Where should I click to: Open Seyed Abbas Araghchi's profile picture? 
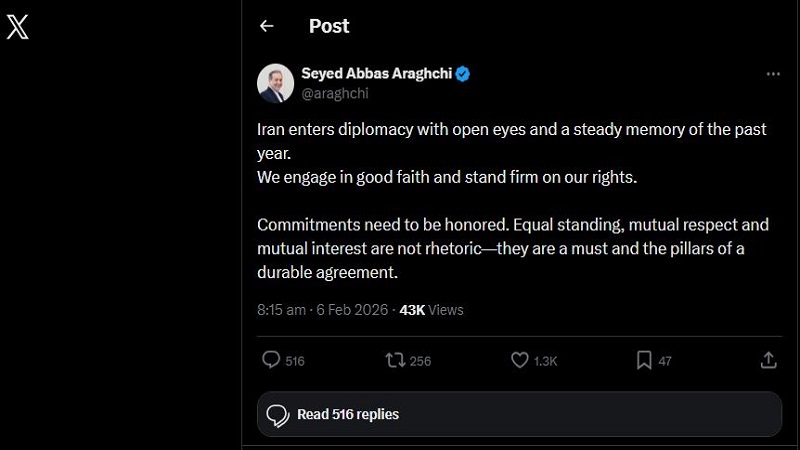coord(275,83)
